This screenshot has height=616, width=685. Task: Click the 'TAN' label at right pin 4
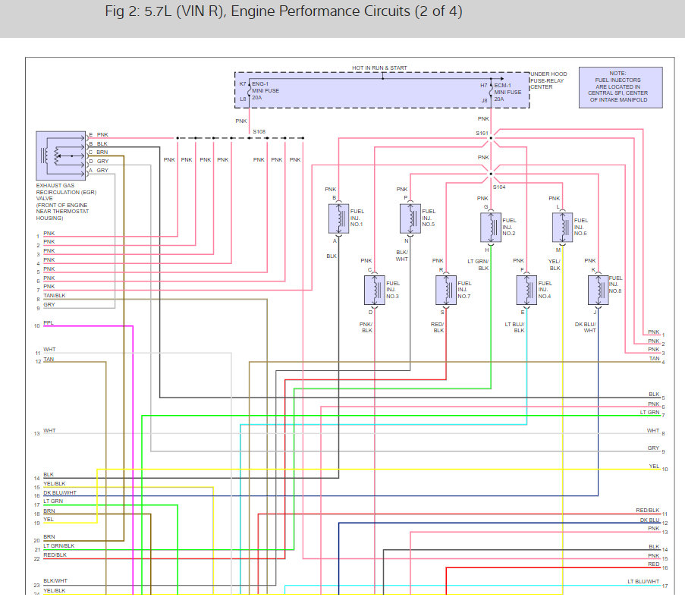point(654,358)
